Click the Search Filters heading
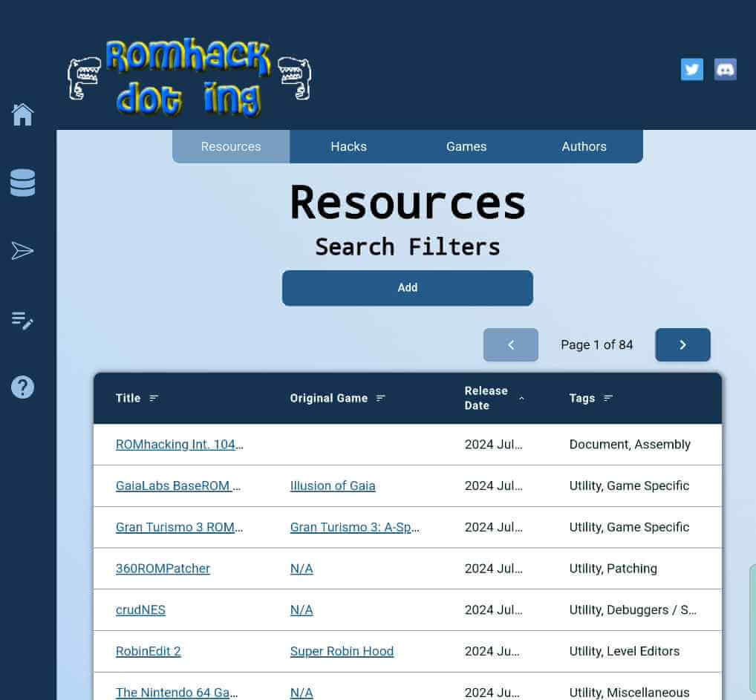 click(408, 247)
